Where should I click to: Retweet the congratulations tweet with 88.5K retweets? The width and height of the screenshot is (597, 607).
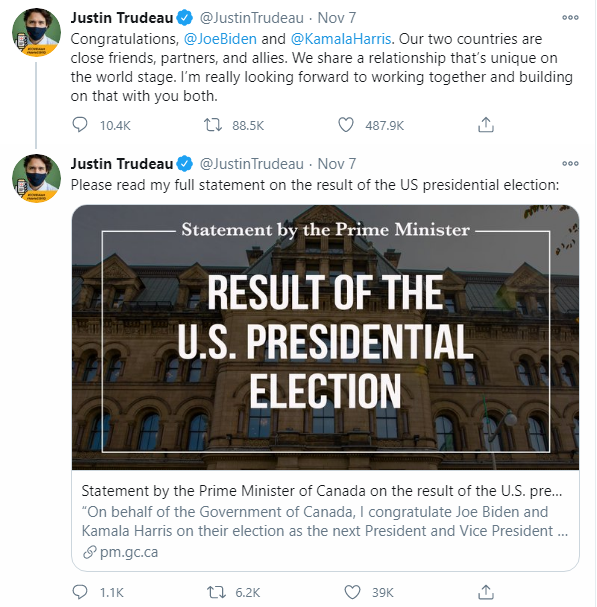coord(213,125)
